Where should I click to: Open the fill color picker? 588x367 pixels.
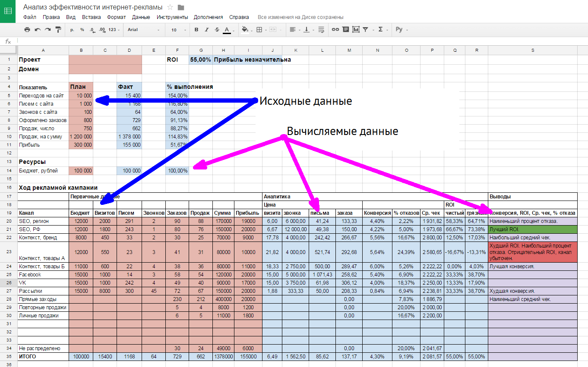(x=245, y=30)
